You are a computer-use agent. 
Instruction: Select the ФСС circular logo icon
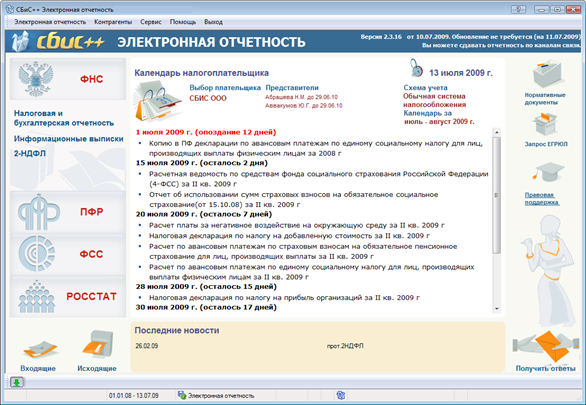37,254
